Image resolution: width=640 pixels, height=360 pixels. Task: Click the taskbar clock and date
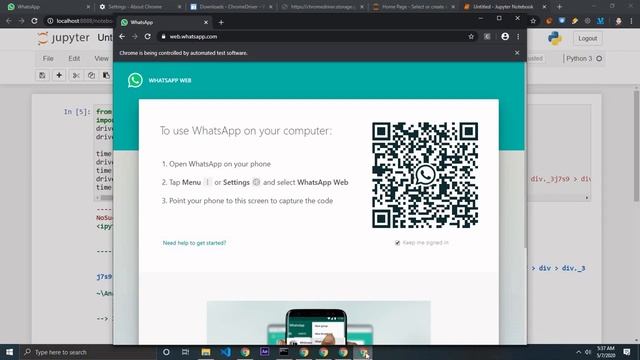(606, 352)
